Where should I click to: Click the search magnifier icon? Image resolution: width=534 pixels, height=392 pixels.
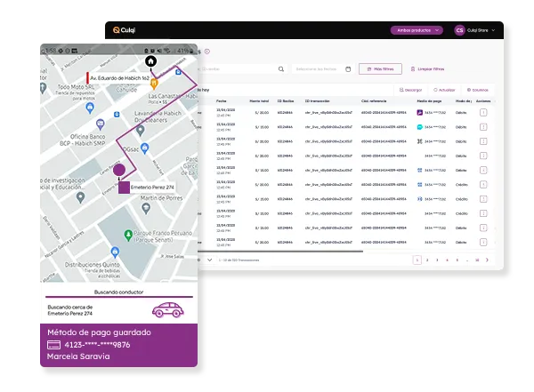tap(282, 68)
